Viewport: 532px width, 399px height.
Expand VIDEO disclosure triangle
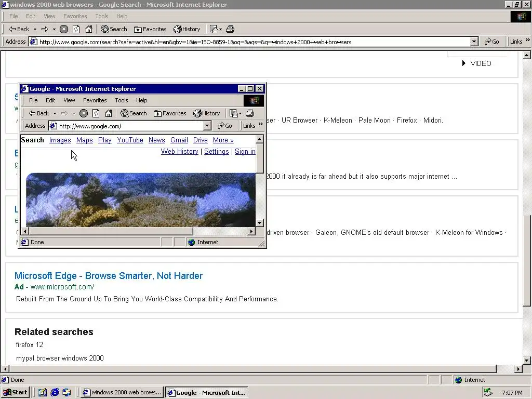(464, 63)
